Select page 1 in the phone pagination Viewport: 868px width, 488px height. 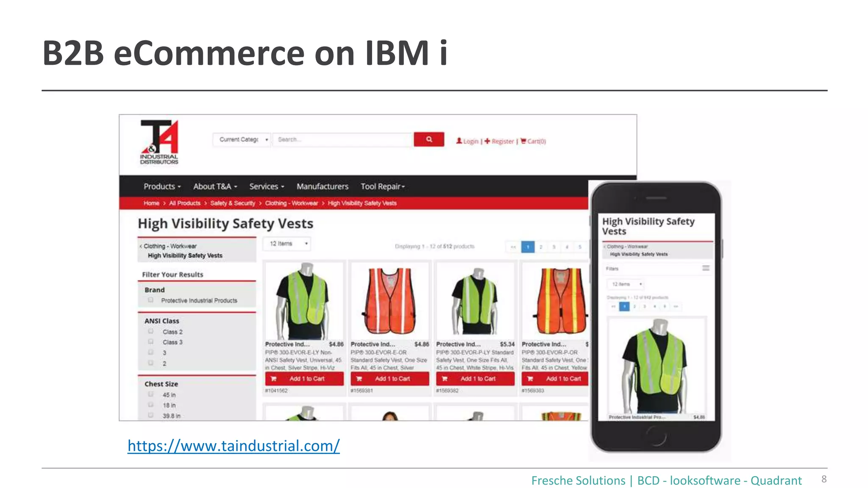624,306
